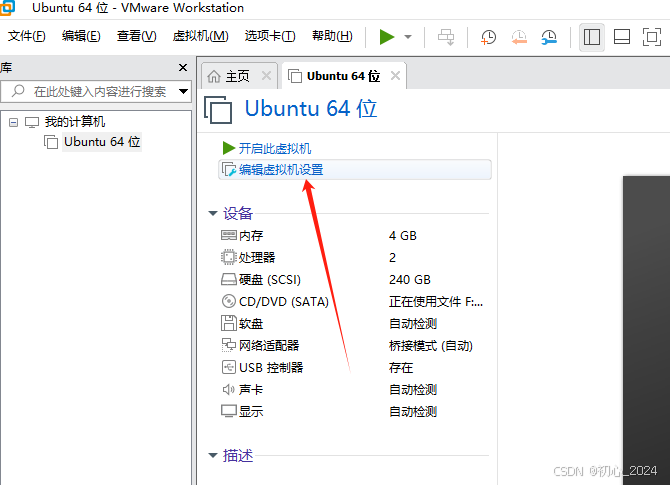Click the 桥接模式 (自动) network value
This screenshot has height=485, width=670.
tap(431, 345)
